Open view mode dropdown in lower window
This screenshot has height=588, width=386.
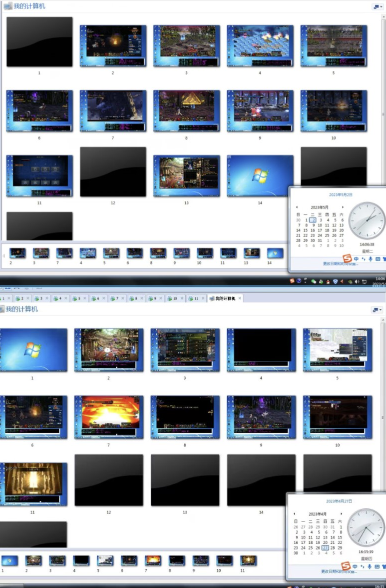click(377, 310)
